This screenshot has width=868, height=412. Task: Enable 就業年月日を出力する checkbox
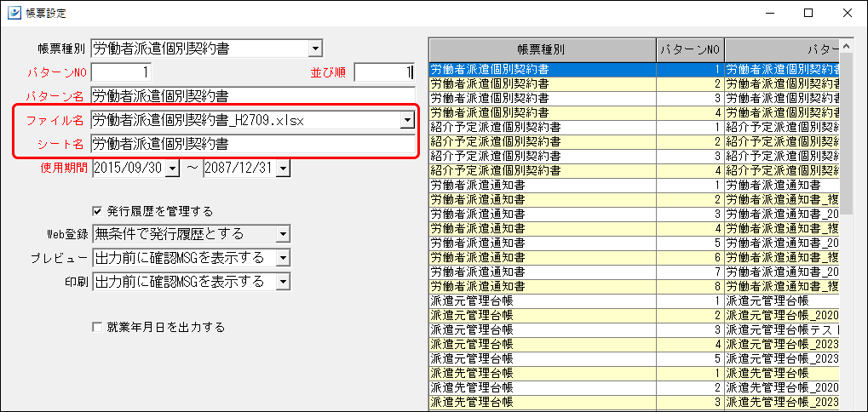pyautogui.click(x=97, y=328)
